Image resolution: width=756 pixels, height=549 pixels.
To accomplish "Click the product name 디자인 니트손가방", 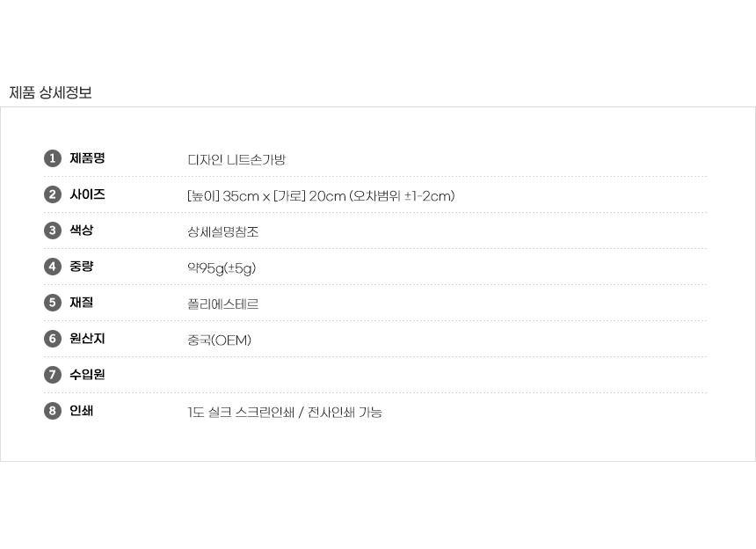I will (x=236, y=160).
